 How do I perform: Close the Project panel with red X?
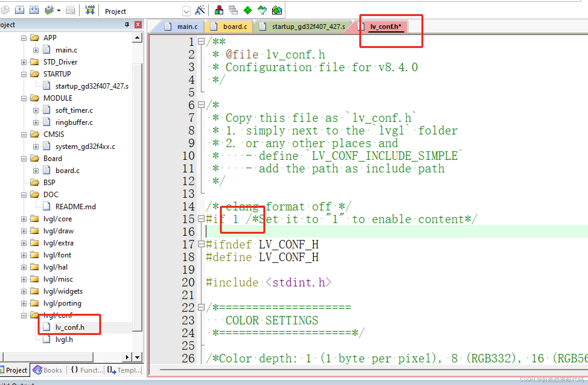(x=138, y=24)
